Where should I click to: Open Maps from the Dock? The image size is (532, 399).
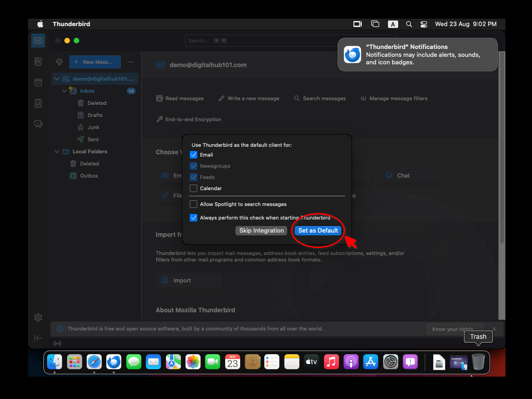point(173,362)
